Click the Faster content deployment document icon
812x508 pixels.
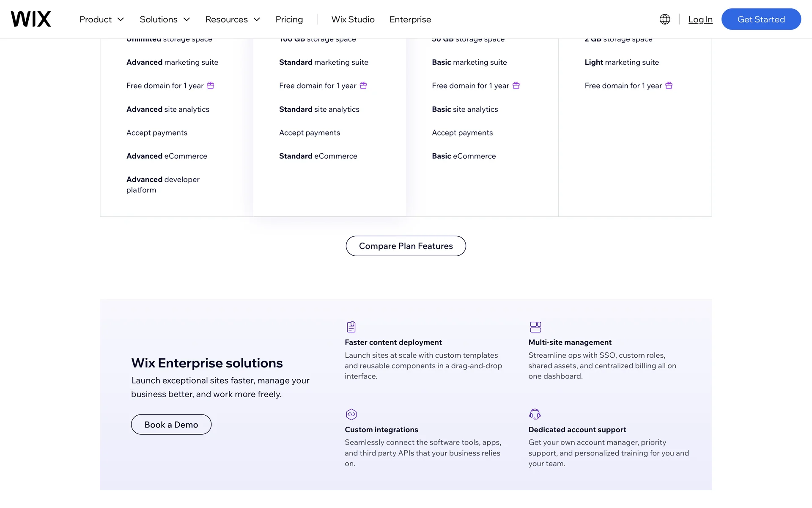351,327
